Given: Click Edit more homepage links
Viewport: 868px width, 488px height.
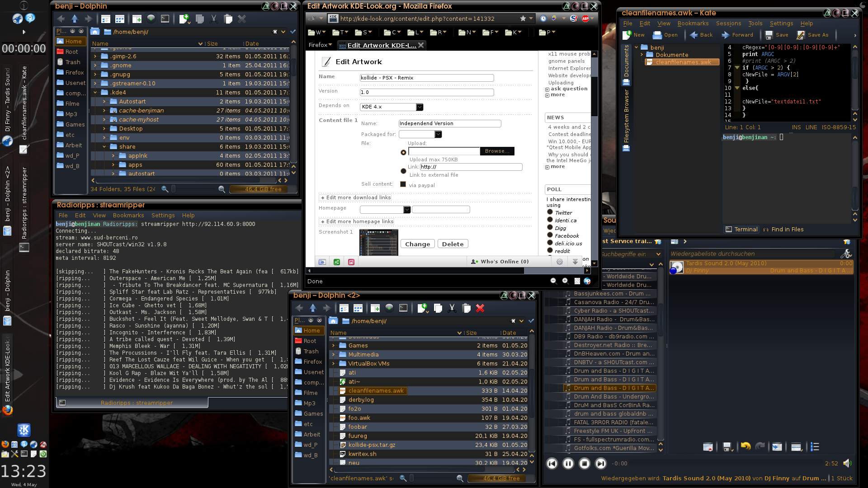Looking at the screenshot, I should [x=357, y=222].
